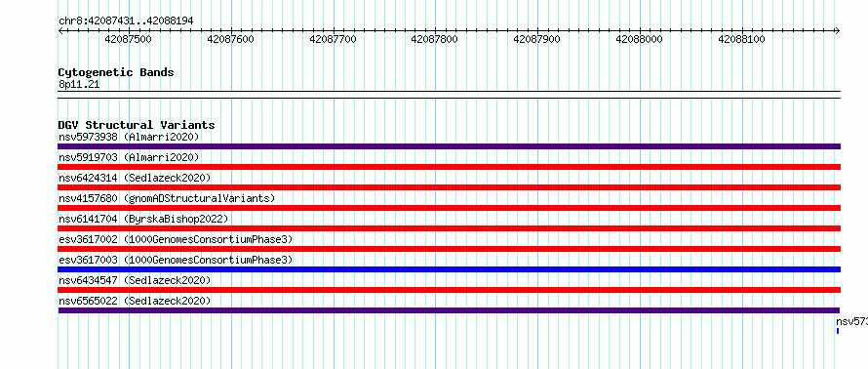Select the purple bar under nsv6565022
The image size is (868, 369).
[449, 310]
